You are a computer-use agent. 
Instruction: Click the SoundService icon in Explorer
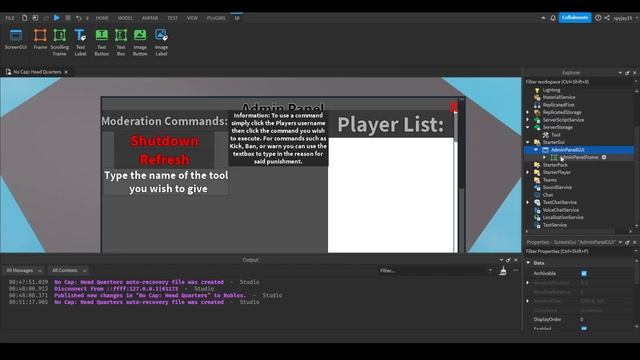[x=537, y=187]
